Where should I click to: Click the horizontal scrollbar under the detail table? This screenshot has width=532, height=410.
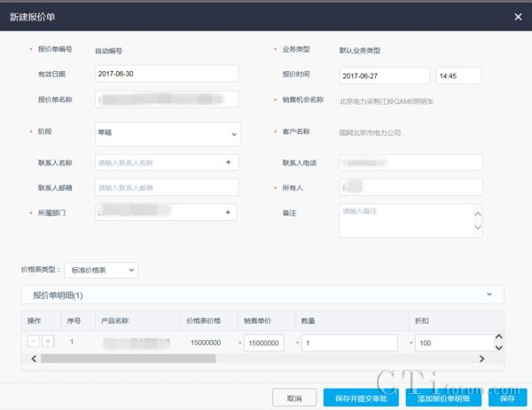[x=129, y=359]
